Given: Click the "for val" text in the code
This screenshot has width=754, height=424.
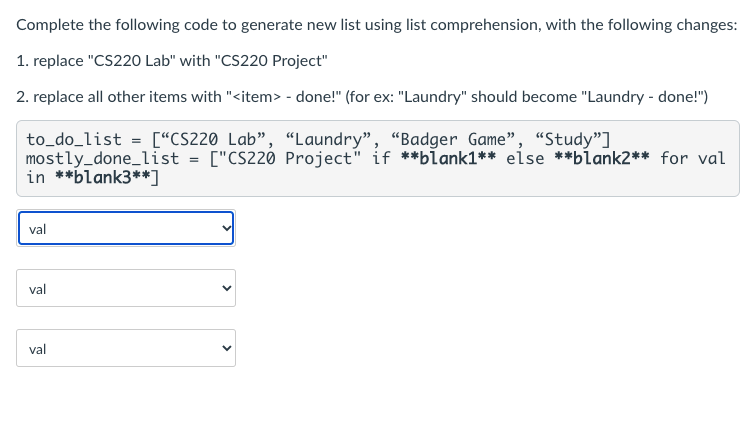Looking at the screenshot, I should pos(693,158).
